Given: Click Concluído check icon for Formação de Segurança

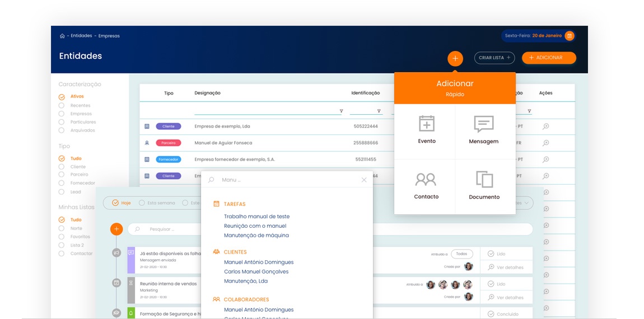Looking at the screenshot, I should (491, 314).
